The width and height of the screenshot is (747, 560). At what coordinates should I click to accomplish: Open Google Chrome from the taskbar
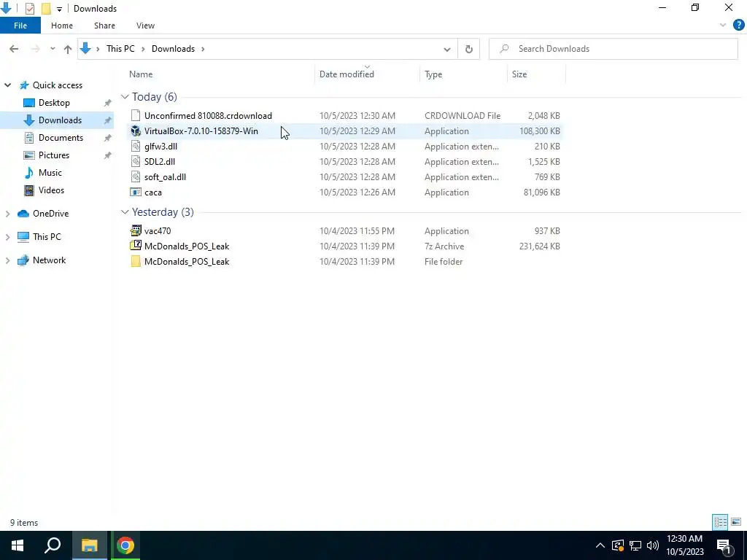tap(125, 545)
